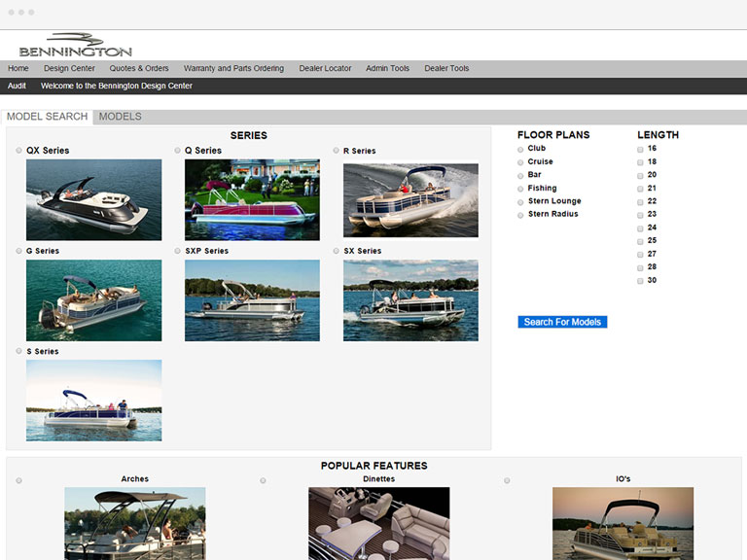Enable the 16 length checkbox
The image size is (747, 560).
tap(640, 149)
